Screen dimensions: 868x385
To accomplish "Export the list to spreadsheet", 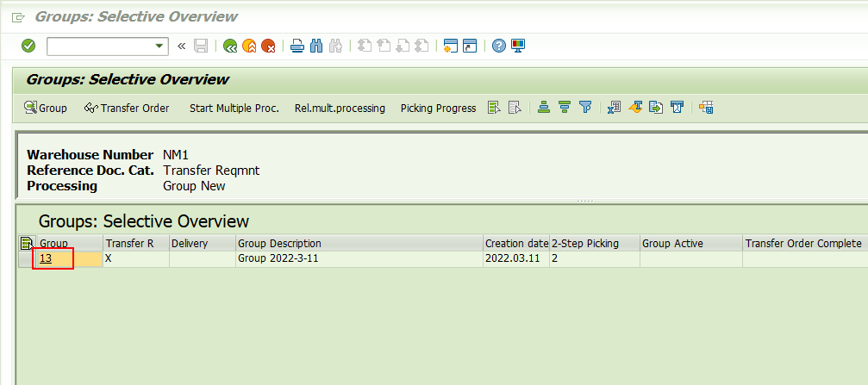I will point(614,108).
